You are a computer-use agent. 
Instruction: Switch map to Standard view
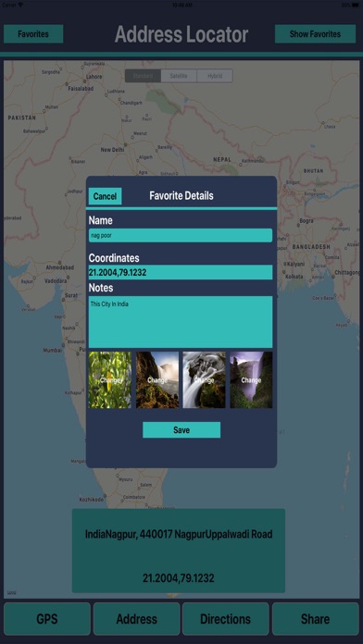143,76
